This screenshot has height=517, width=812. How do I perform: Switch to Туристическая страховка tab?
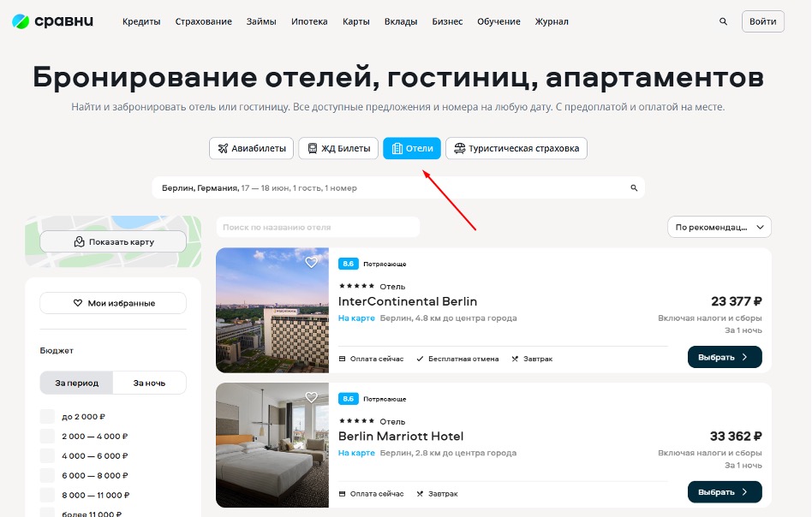(516, 149)
